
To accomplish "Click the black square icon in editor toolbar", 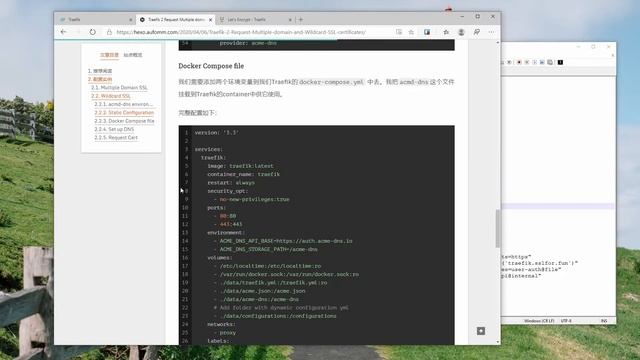I will click(x=560, y=62).
